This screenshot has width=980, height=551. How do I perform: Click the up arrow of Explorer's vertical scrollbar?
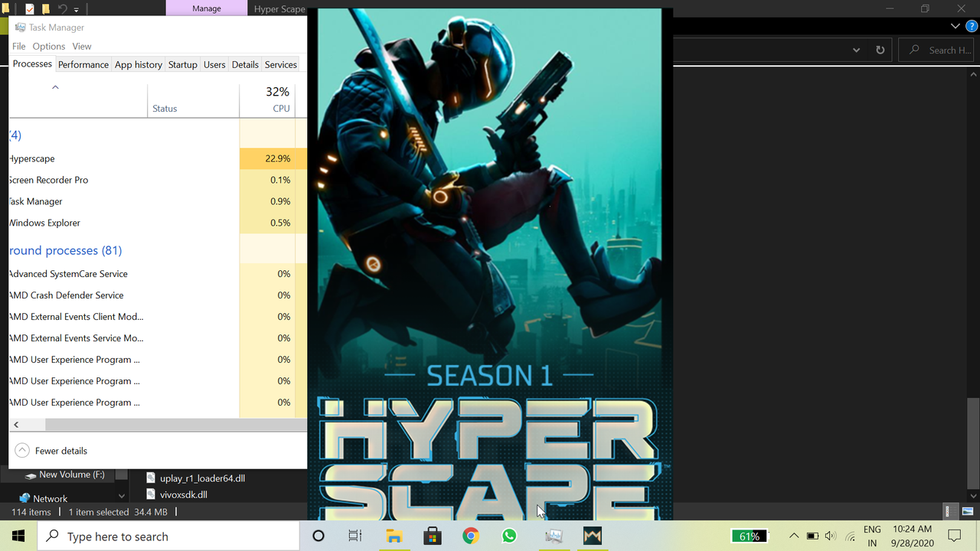tap(974, 75)
